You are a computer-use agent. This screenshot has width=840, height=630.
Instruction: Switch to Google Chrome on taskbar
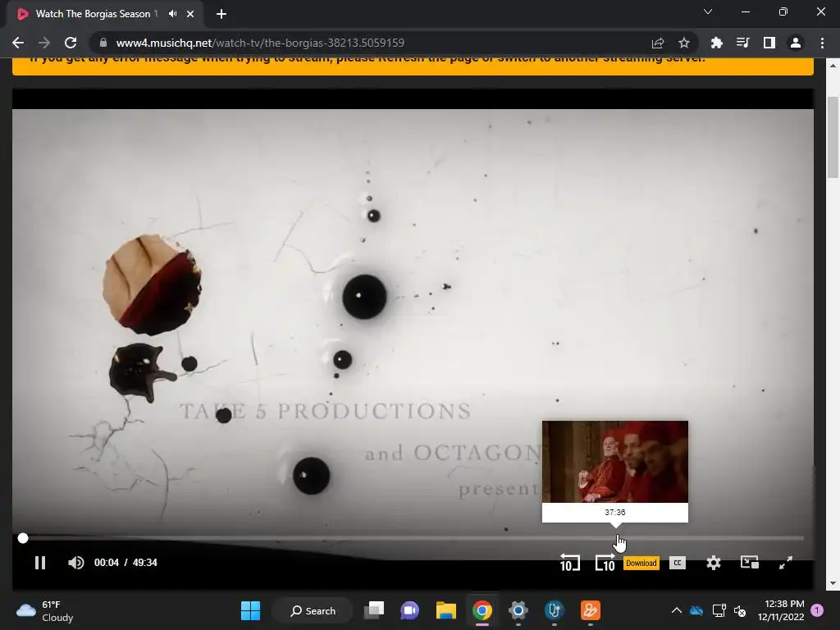[x=482, y=610]
